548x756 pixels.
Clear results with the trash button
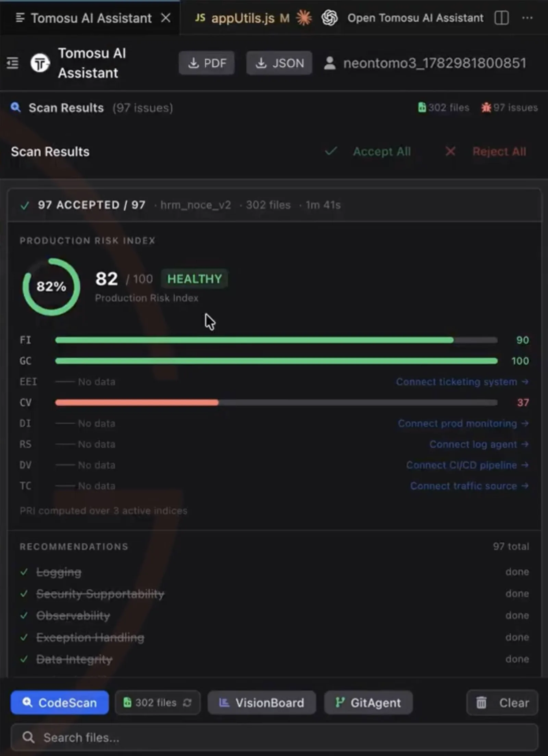pyautogui.click(x=502, y=703)
